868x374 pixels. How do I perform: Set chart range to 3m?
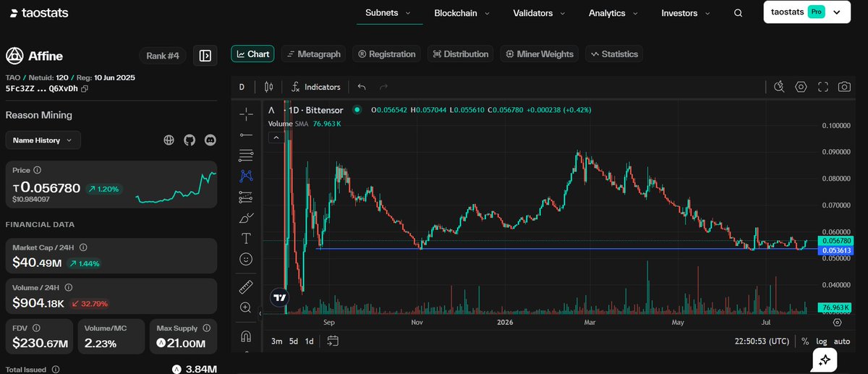tap(276, 341)
